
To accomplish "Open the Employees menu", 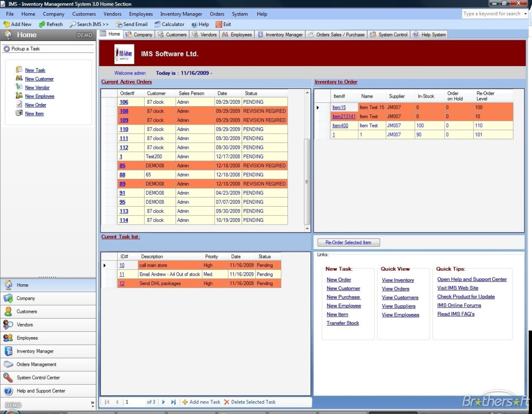I will (x=141, y=14).
